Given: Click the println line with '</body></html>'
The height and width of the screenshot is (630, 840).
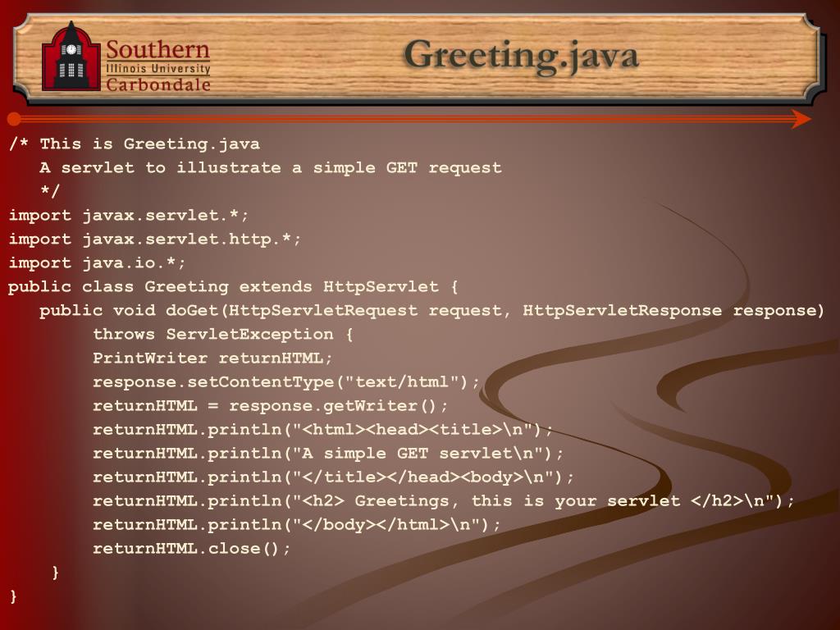Looking at the screenshot, I should point(297,524).
